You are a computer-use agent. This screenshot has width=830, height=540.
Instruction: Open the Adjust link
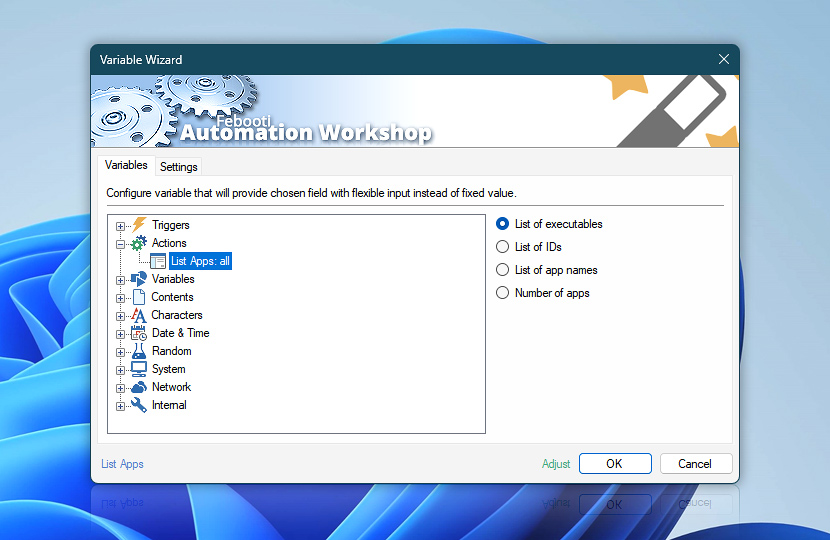[556, 464]
